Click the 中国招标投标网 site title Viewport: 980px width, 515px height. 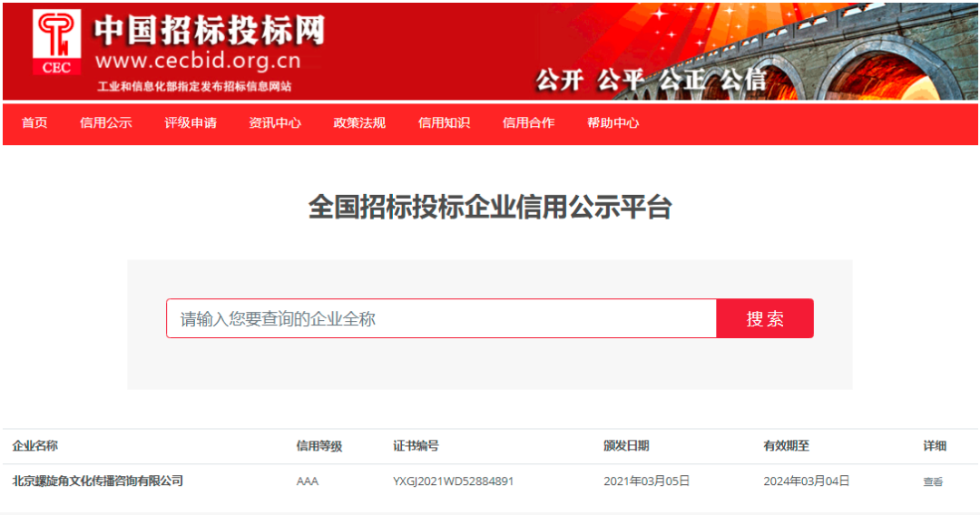pyautogui.click(x=210, y=30)
